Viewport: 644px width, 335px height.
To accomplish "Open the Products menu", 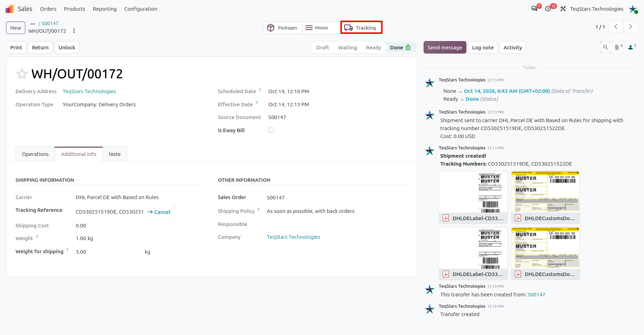I will click(75, 9).
